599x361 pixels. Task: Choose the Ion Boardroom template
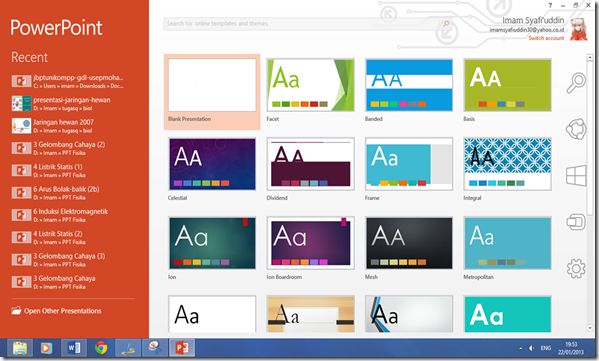[x=311, y=243]
